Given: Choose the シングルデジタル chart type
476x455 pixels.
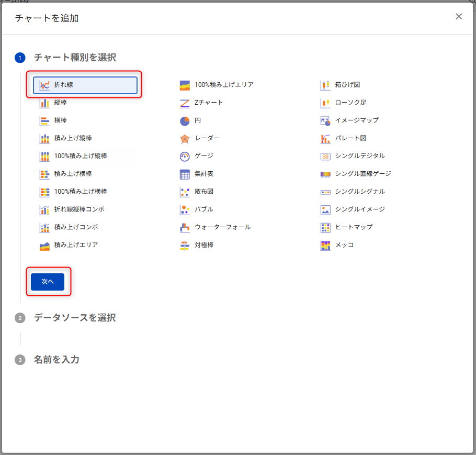Looking at the screenshot, I should (359, 156).
